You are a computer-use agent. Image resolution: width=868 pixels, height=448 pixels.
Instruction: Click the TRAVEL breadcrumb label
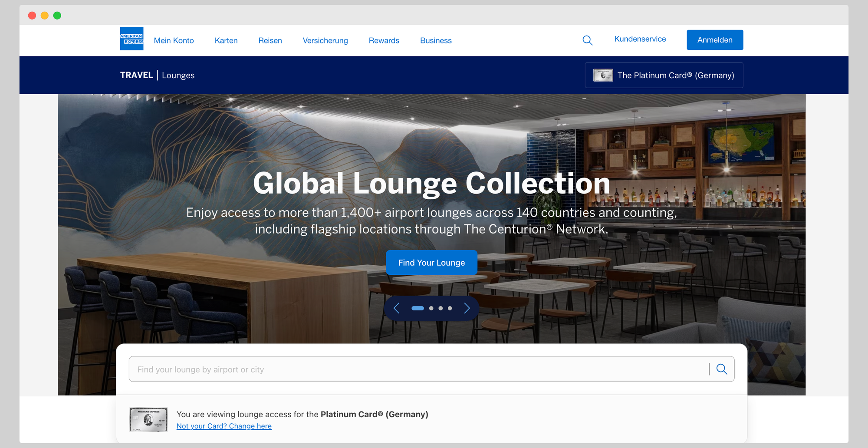pos(136,75)
